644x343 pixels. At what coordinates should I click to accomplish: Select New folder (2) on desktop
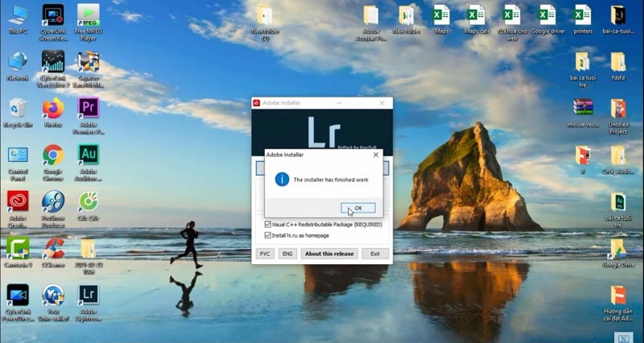click(265, 23)
